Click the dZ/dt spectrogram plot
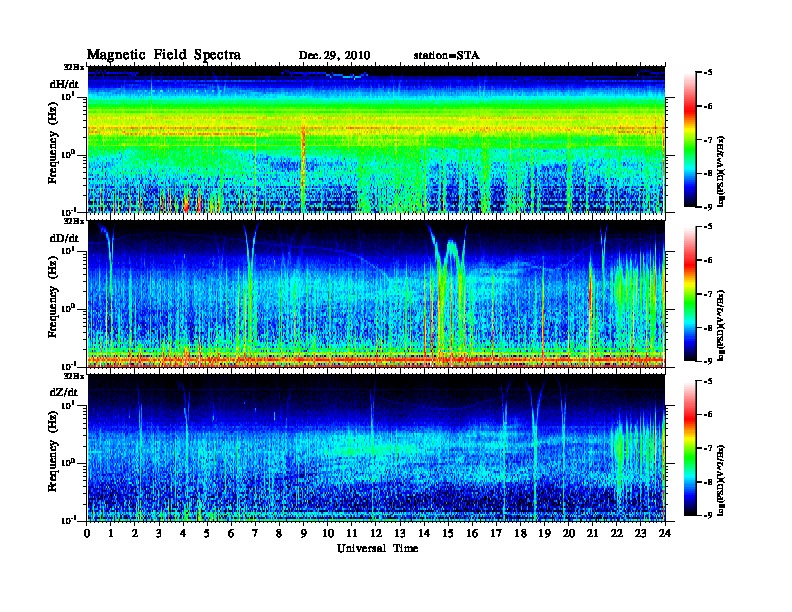Screen dimensions: 792x612 [x=376, y=447]
